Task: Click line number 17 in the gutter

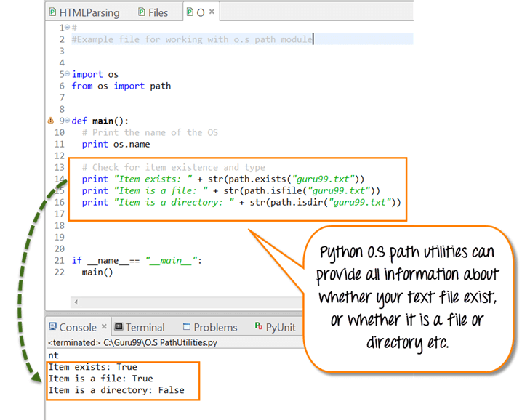Action: [x=60, y=214]
